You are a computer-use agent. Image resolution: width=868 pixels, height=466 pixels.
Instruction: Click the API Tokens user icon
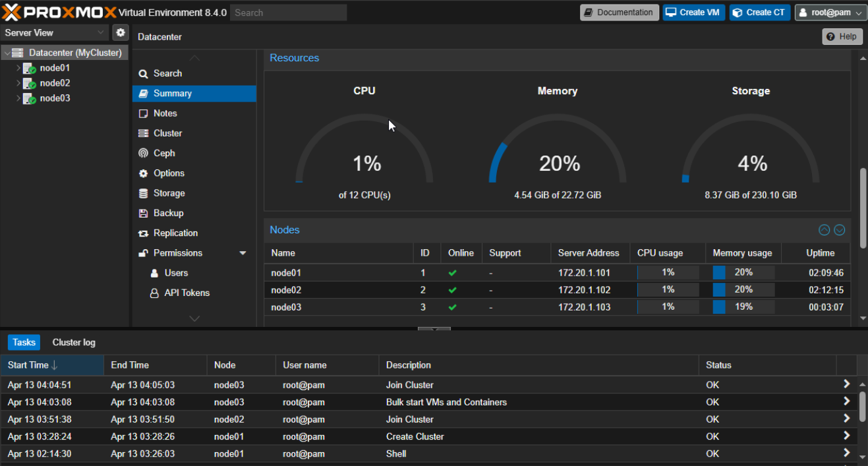(154, 293)
